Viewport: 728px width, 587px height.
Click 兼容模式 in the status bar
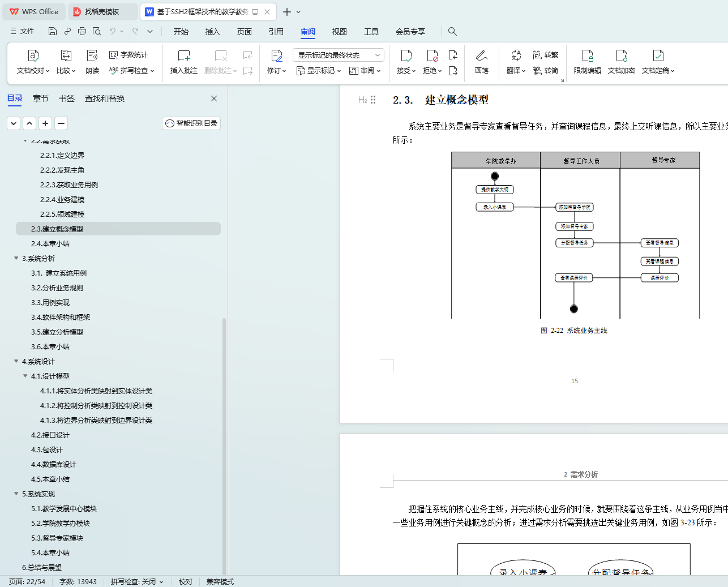(220, 582)
